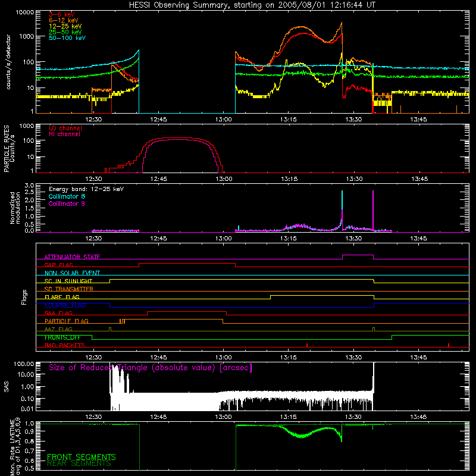The height and width of the screenshot is (476, 476).
Task: Select the 'FLARE FLAG' label
Action: pos(62,297)
